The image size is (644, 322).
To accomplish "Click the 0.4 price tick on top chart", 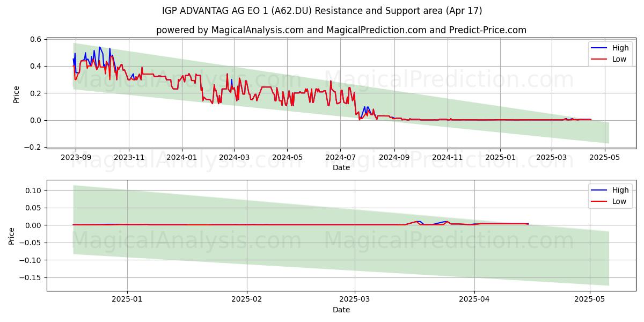I will click(x=35, y=66).
